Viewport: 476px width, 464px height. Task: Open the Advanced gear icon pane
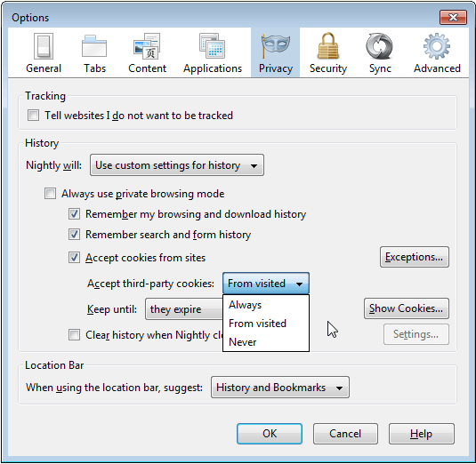click(437, 53)
